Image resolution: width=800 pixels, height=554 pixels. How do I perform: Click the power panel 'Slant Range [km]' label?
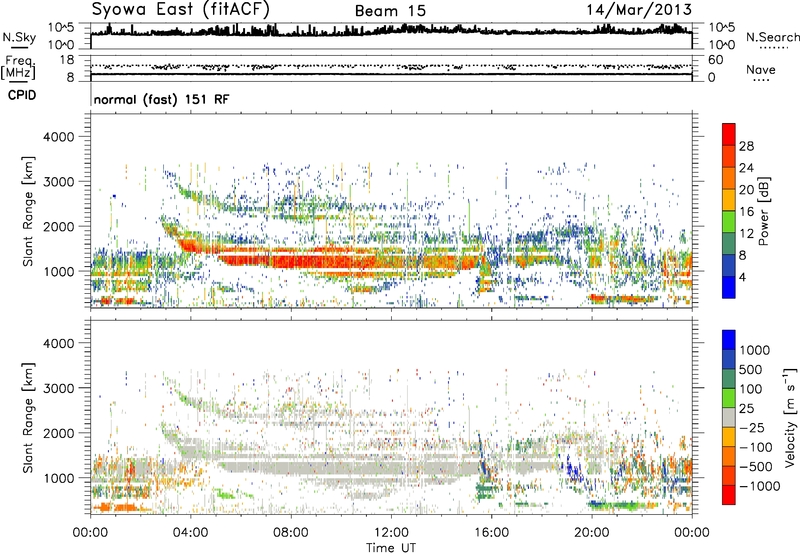click(x=28, y=211)
